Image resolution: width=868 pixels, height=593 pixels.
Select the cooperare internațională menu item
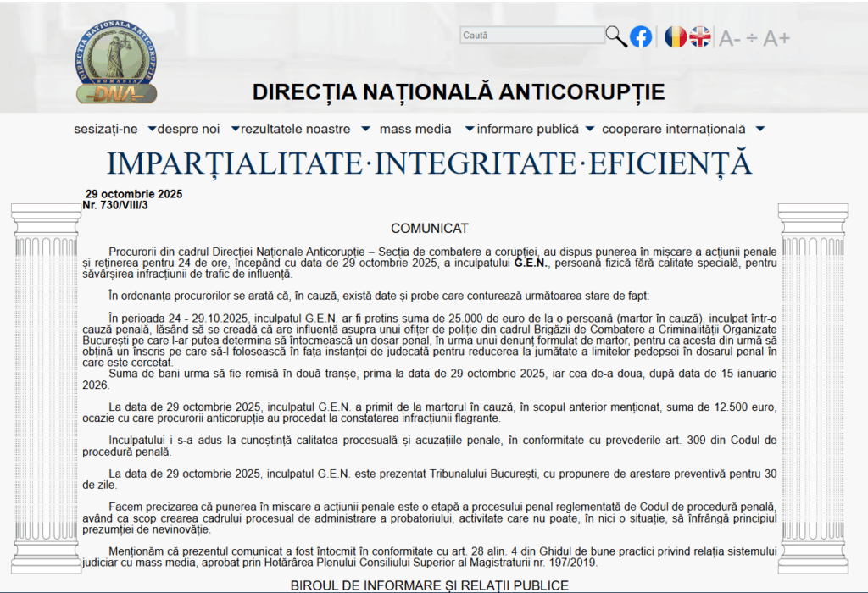click(673, 130)
